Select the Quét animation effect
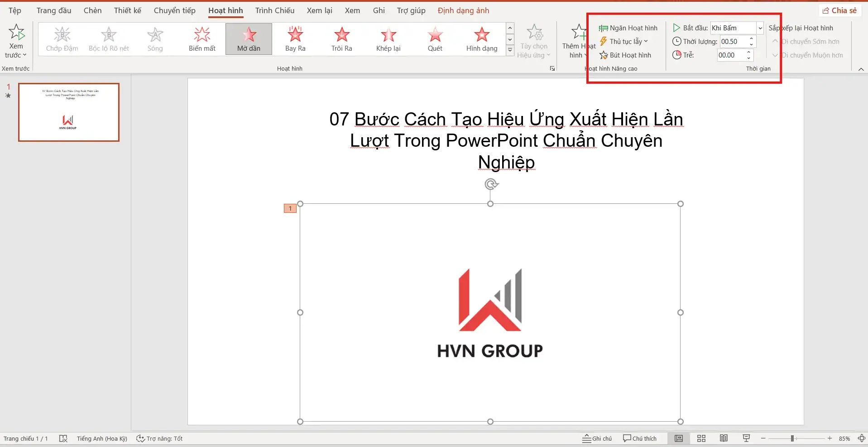 click(435, 39)
